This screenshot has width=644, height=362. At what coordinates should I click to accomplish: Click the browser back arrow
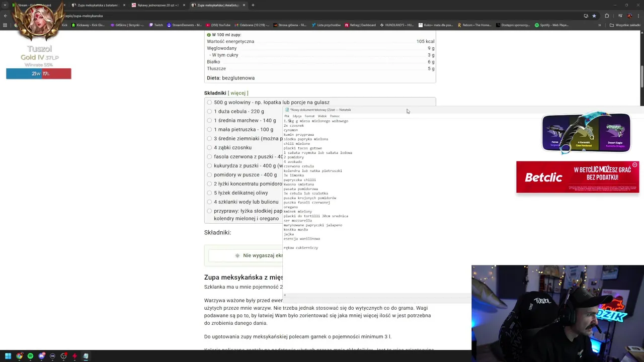(5, 16)
